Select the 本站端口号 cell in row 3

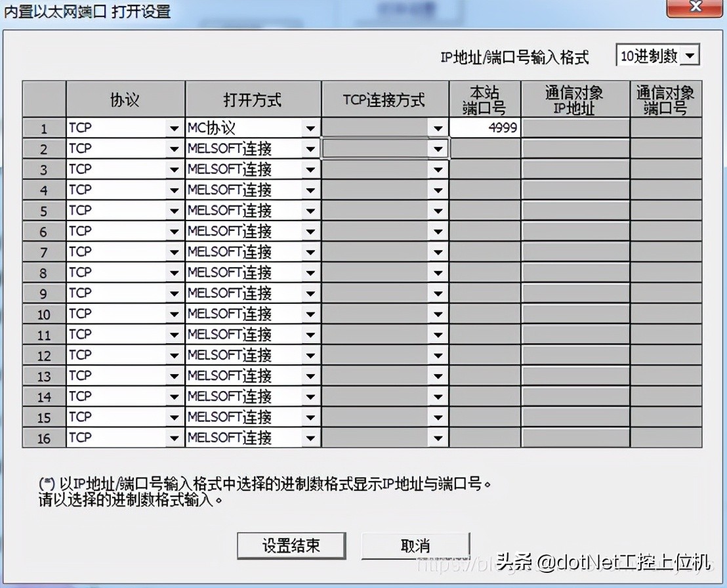[x=484, y=169]
